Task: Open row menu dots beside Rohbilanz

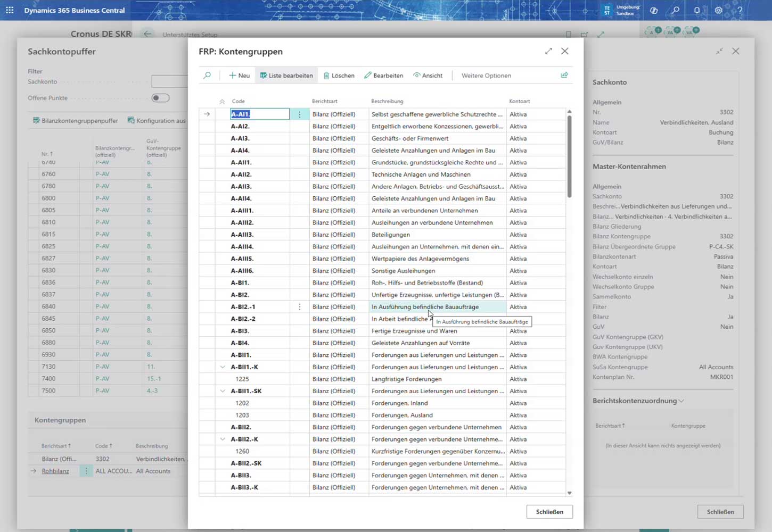Action: [86, 471]
